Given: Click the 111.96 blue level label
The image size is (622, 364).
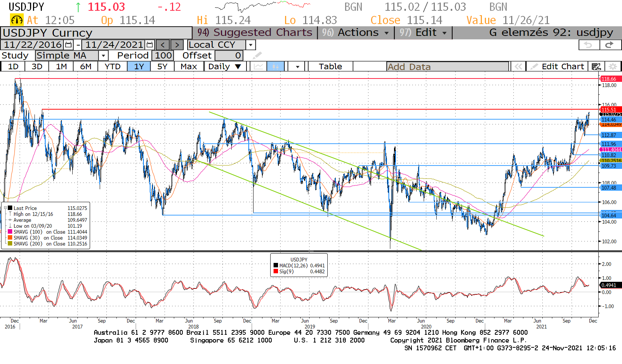Looking at the screenshot, I should (x=610, y=144).
